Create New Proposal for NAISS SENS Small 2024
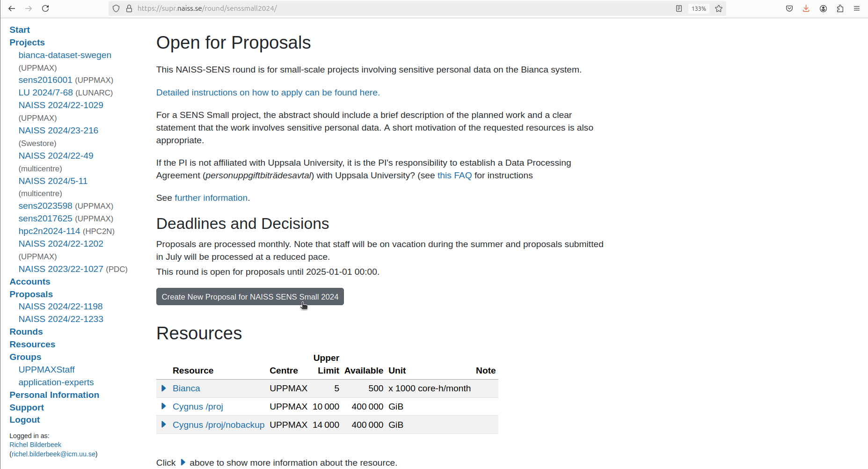Screen dimensions: 868x469 (249, 296)
